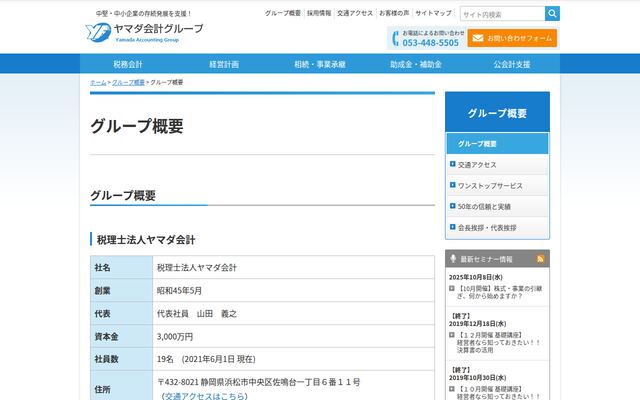Screen dimensions: 640x400
Task: Select the 助成金・補助金 menu
Action: (416, 64)
